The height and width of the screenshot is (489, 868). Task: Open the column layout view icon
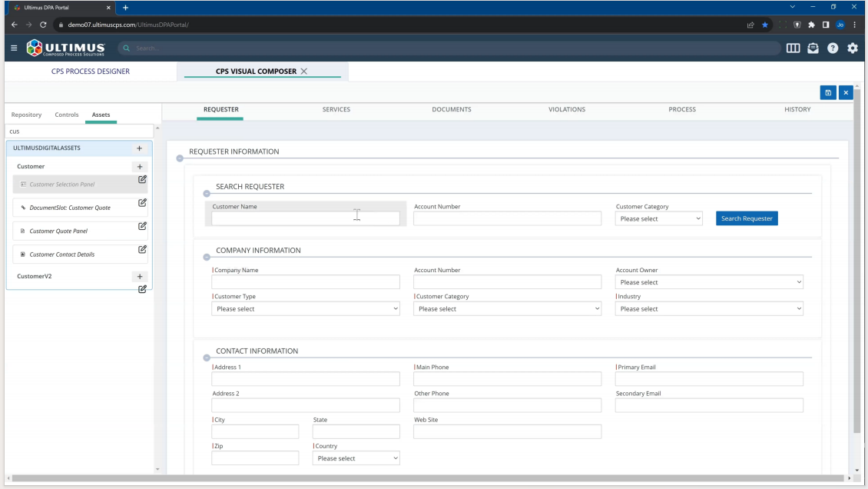click(793, 48)
